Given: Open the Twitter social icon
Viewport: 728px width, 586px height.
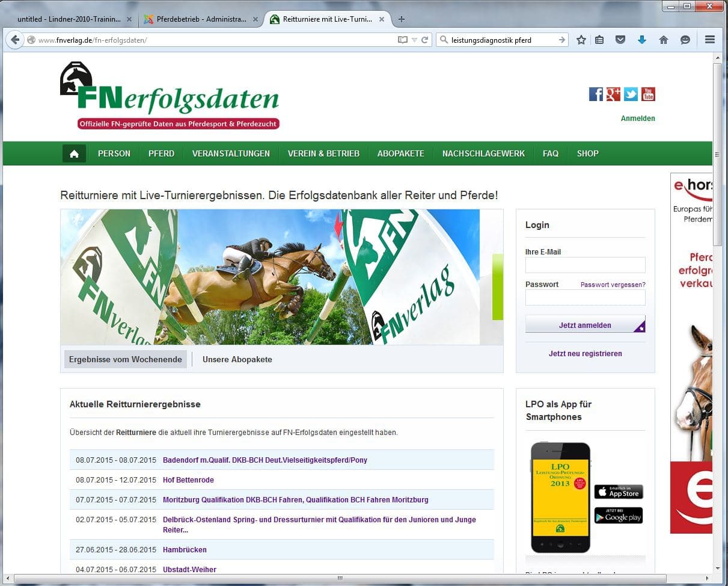Looking at the screenshot, I should tap(631, 94).
